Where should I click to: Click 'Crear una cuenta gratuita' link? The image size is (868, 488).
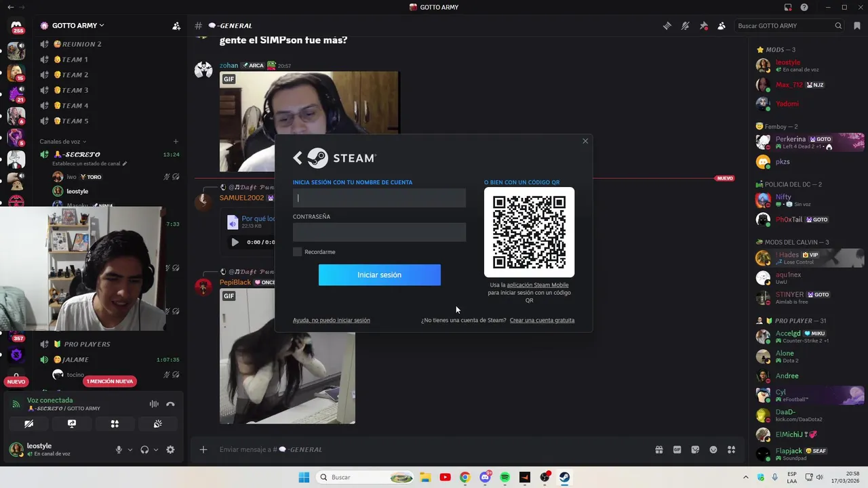[x=542, y=320]
